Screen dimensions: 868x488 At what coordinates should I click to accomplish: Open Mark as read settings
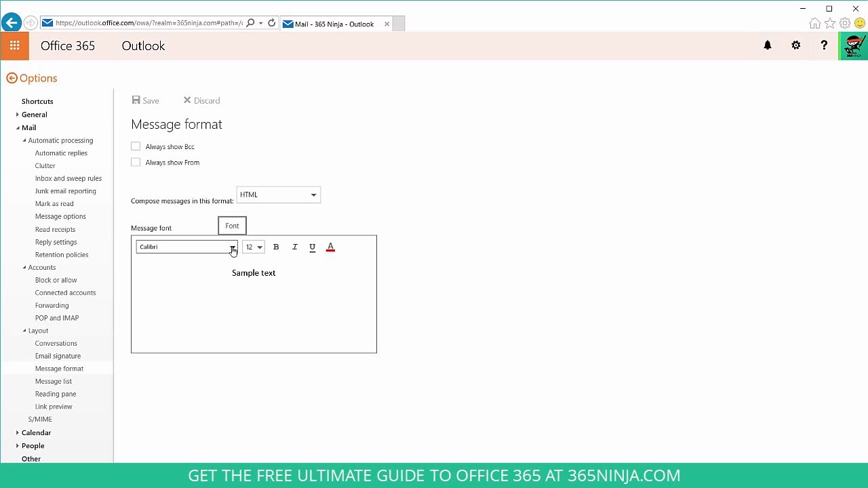[54, 203]
